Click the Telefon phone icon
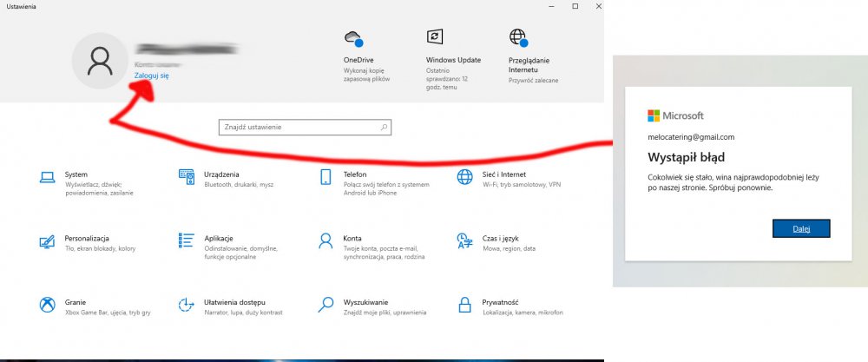This screenshot has width=868, height=362. 325,177
